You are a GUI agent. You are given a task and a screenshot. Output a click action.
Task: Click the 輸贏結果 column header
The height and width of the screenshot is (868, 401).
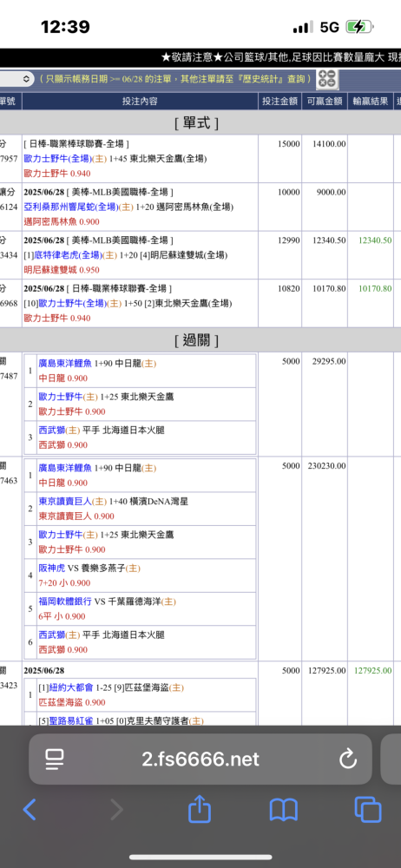[370, 102]
